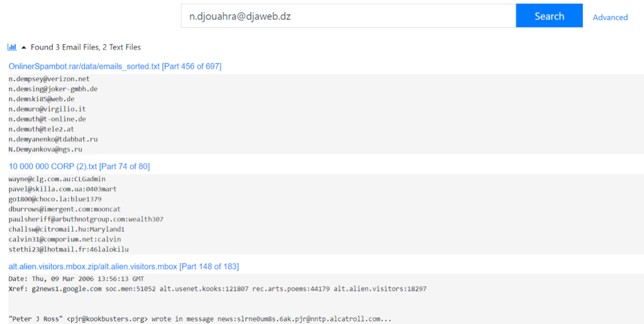Click the N.Demyankova@ngs.ru line
The width and height of the screenshot is (644, 324).
pos(45,149)
